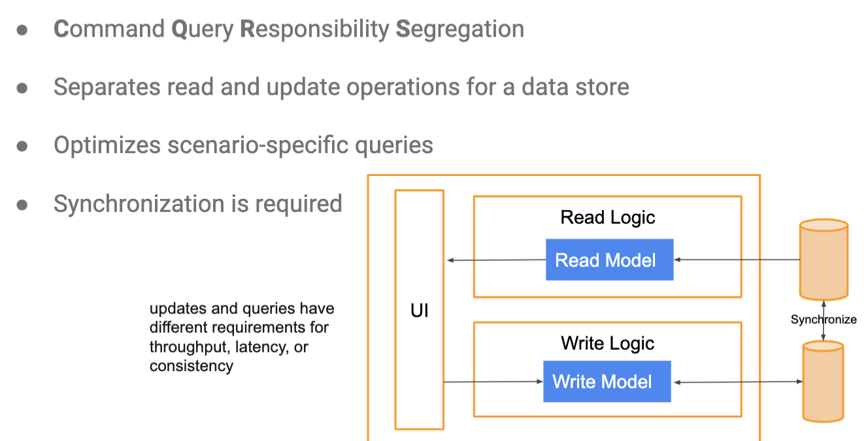
Task: Click the 'Separates read and update operations' bullet
Action: 341,87
